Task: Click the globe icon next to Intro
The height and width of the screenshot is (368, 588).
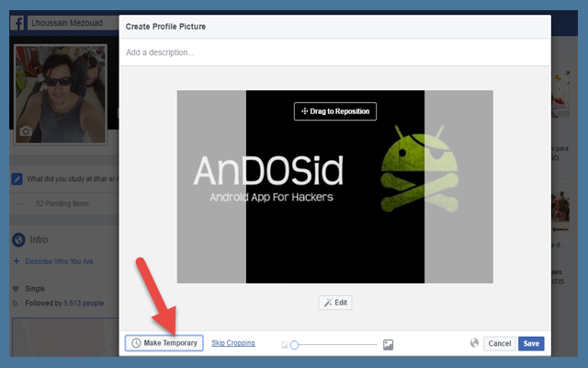Action: (x=18, y=239)
